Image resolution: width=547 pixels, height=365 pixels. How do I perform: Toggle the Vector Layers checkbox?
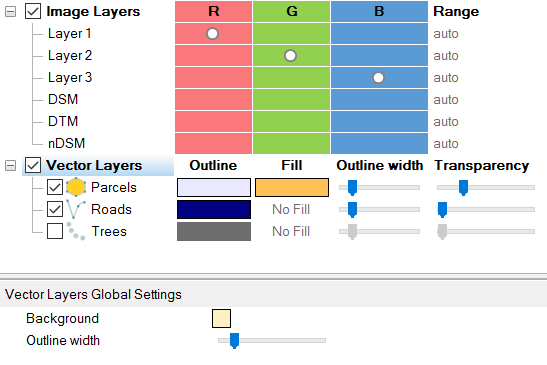pyautogui.click(x=33, y=165)
